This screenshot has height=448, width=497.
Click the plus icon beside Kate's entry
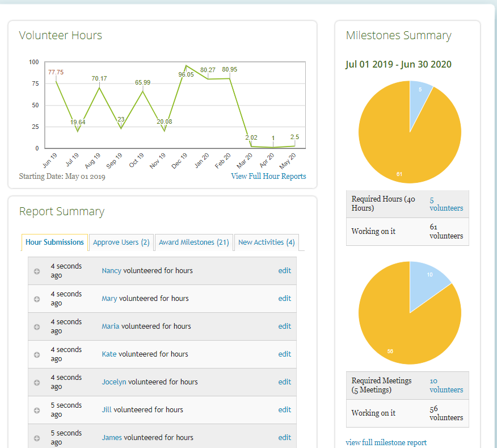point(37,355)
